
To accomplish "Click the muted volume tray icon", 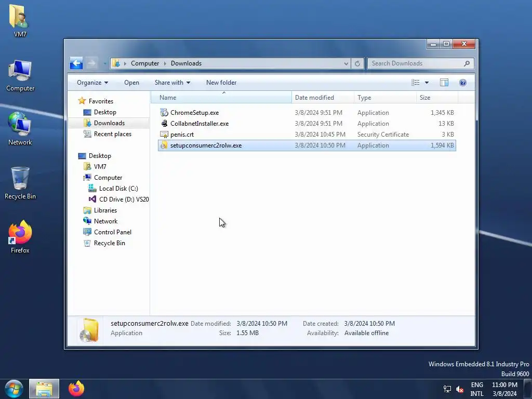I will click(x=460, y=389).
